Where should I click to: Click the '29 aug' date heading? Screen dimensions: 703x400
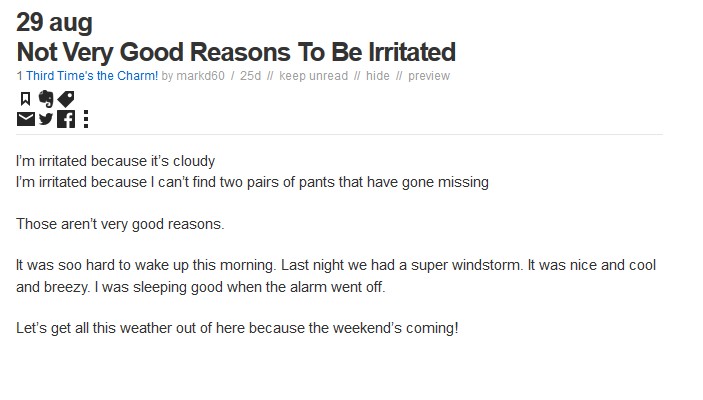tap(54, 22)
